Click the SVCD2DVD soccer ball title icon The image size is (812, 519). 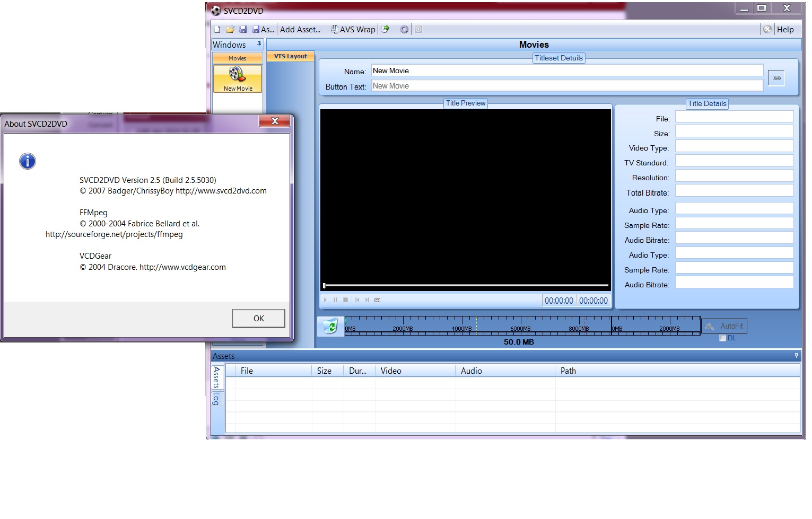216,11
